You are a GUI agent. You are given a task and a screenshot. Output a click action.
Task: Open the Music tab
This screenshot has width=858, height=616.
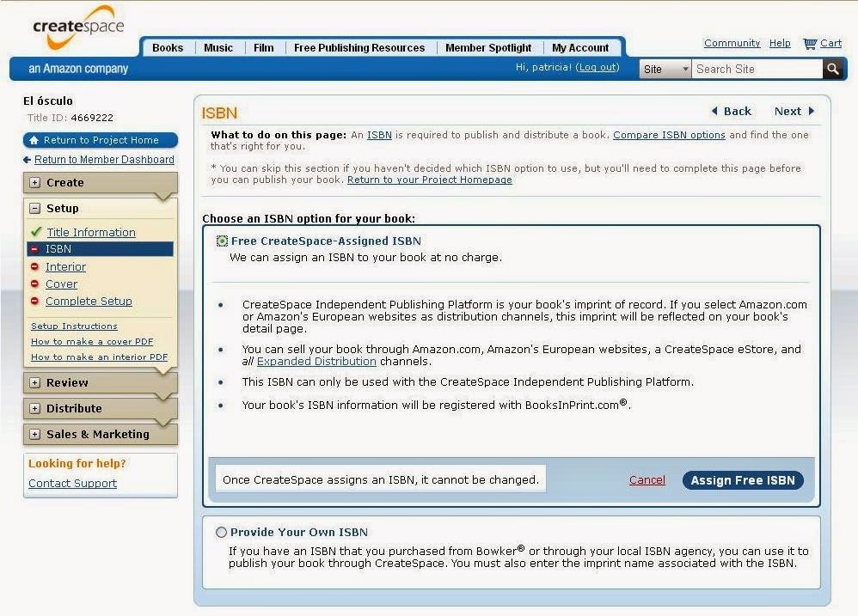pyautogui.click(x=218, y=47)
